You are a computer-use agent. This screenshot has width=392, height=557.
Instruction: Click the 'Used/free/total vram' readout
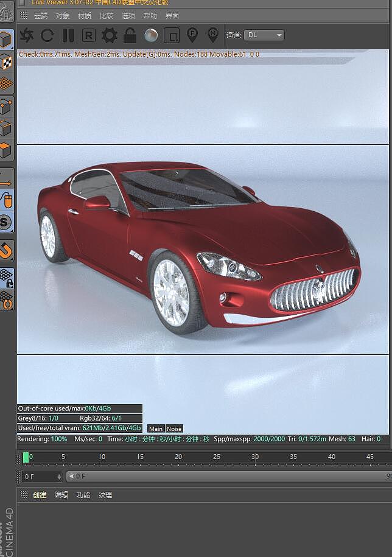[80, 428]
